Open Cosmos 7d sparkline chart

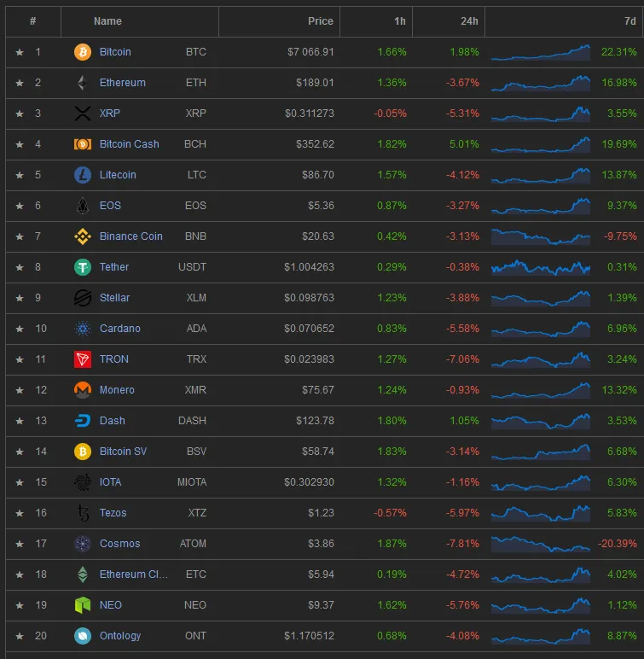click(x=541, y=544)
